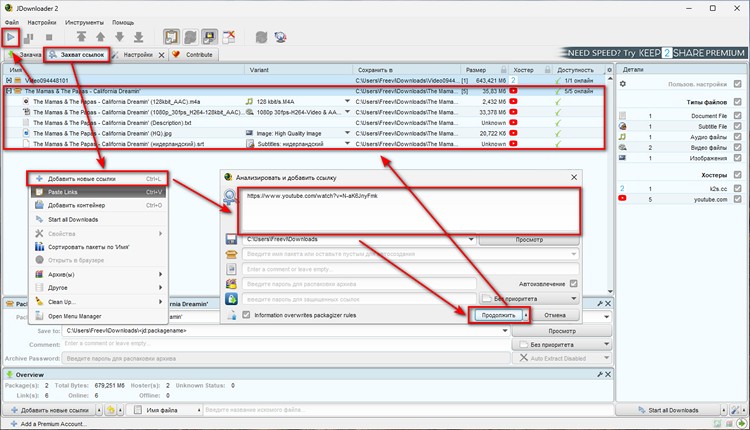Open the Без приоритета dropdown in dialog

(529, 299)
